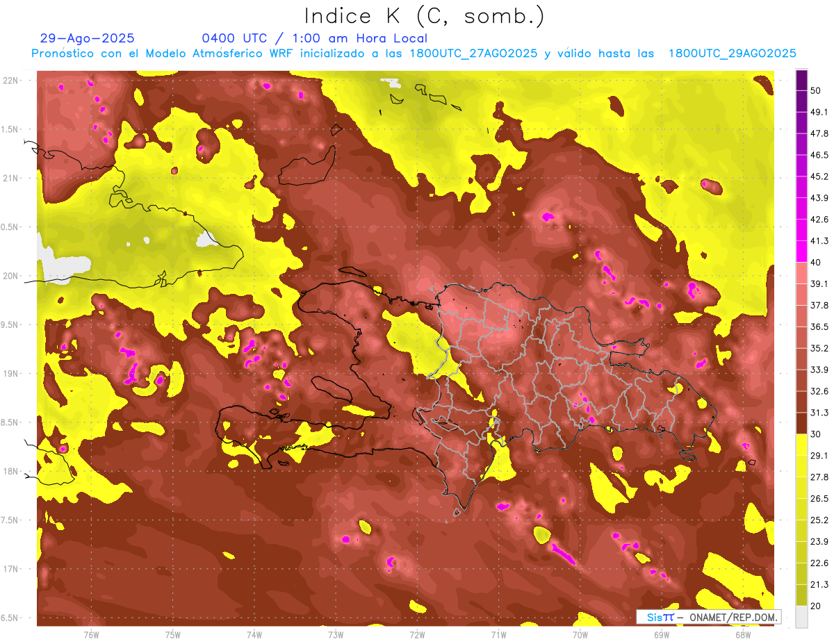Click the legend value "25.2"
Screen dimensions: 834x644
tap(819, 520)
